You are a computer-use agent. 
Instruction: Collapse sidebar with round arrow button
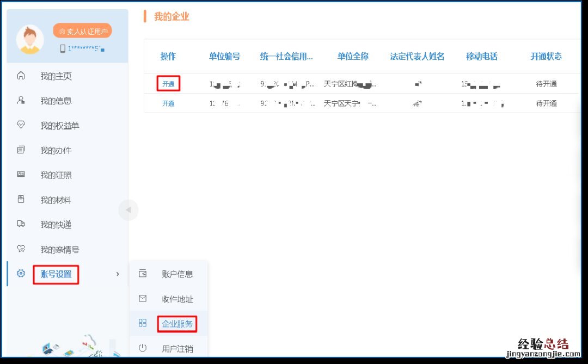pyautogui.click(x=128, y=210)
